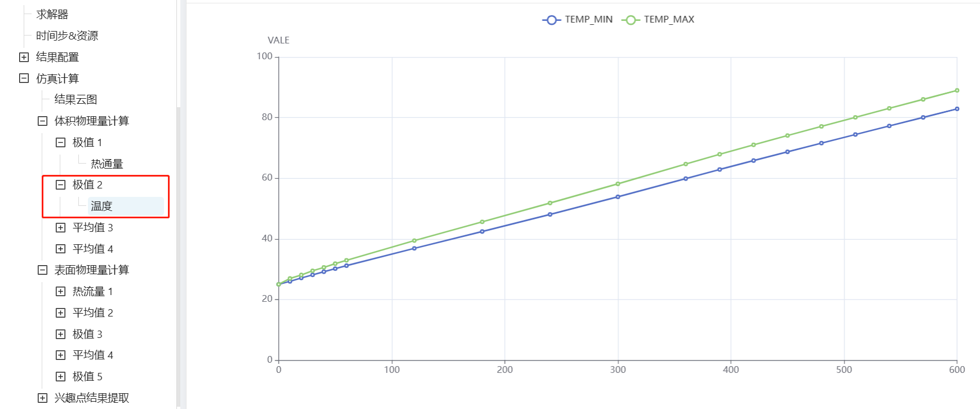Expand the 平均值 4 node under 表面物理量计算
The width and height of the screenshot is (980, 409).
(x=60, y=355)
